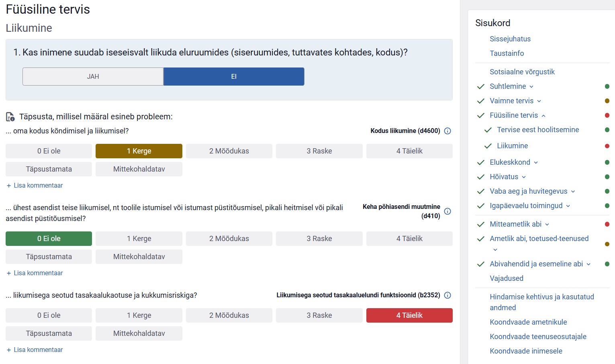Click red status dot beside Füüsiline tervis
The height and width of the screenshot is (364, 615).
coord(607,115)
